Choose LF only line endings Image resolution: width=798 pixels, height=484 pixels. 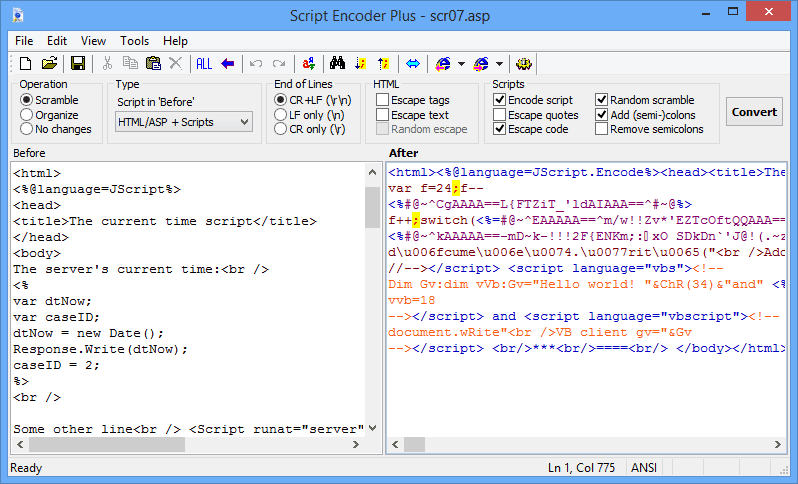tap(309, 115)
